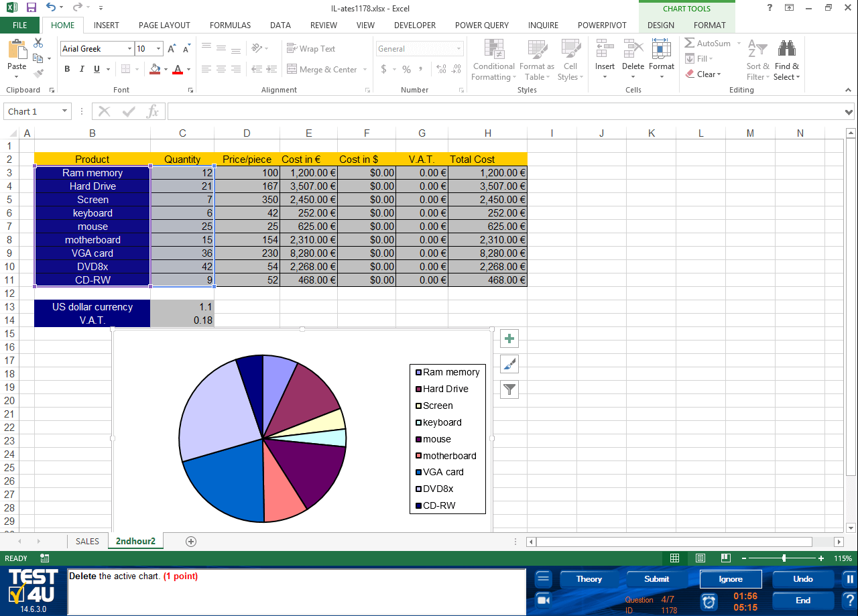The width and height of the screenshot is (858, 616).
Task: Click Decrease Decimal icon
Action: click(456, 69)
